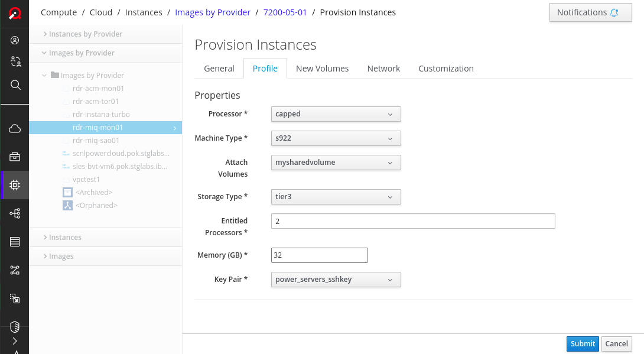Click the user profile icon in the sidebar
The width and height of the screenshot is (644, 354).
tap(14, 40)
